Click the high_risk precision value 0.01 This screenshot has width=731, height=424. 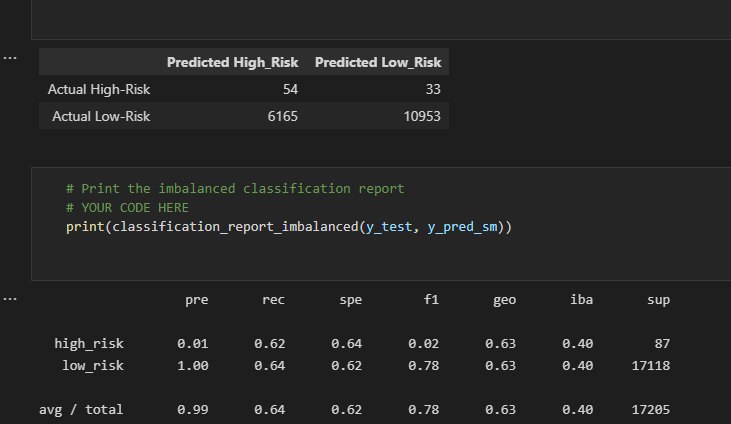(193, 344)
